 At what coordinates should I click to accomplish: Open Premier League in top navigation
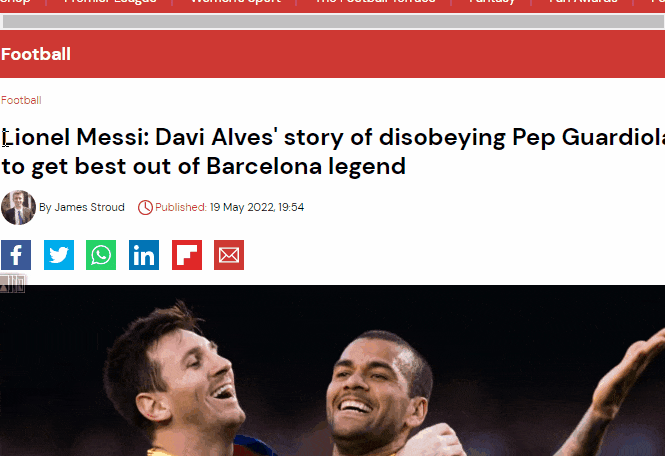[x=110, y=2]
